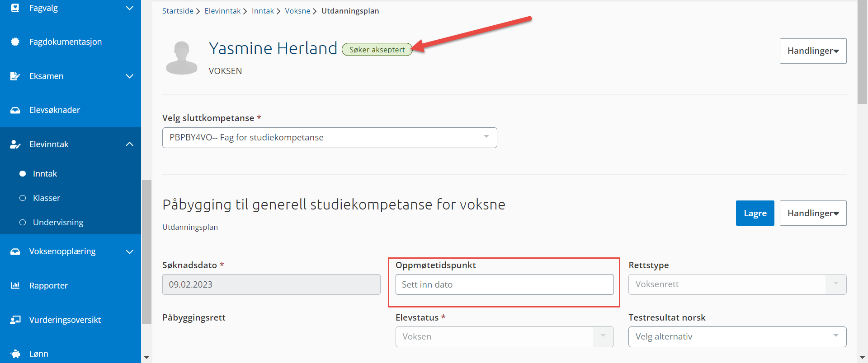This screenshot has height=363, width=868.
Task: Click the Oppmøtetidspunkt date field
Action: click(505, 284)
